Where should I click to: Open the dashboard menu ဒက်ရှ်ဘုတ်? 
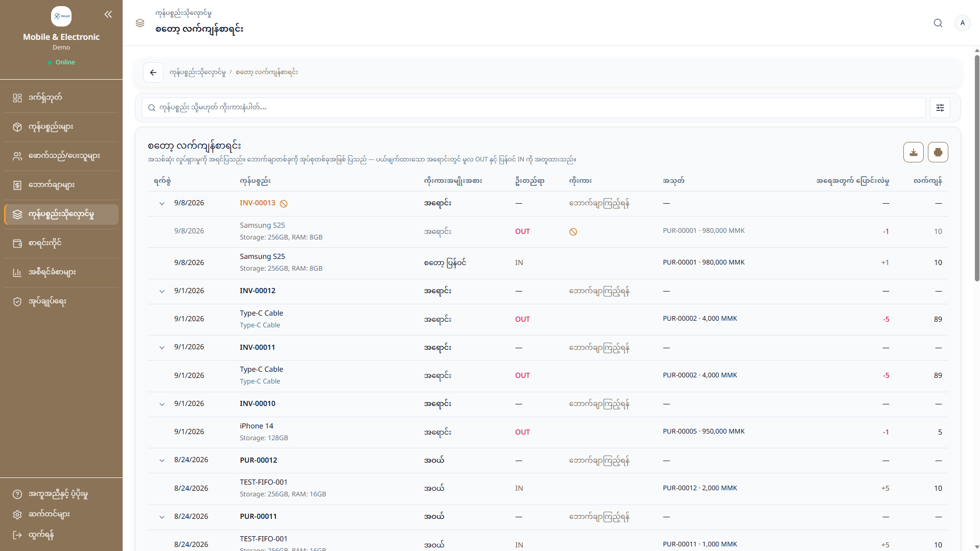point(61,98)
